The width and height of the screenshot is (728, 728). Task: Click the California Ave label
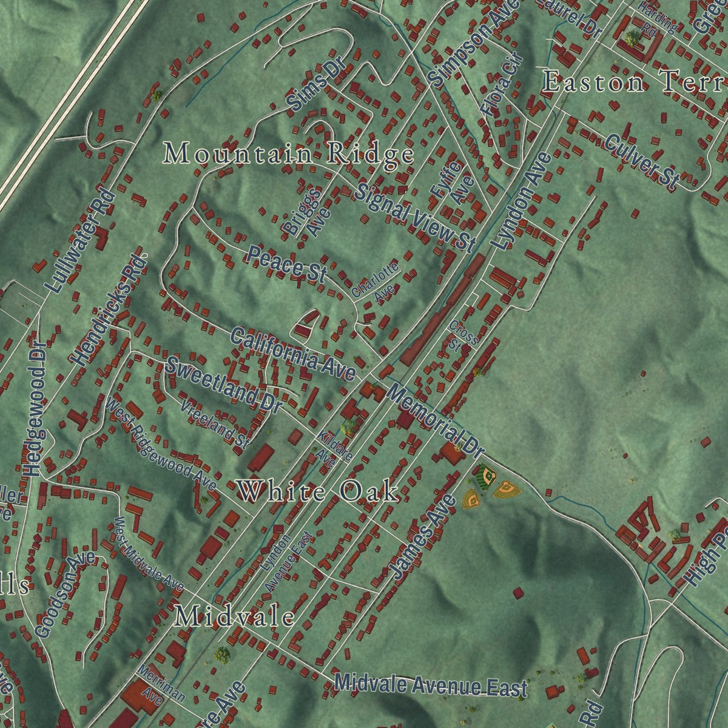point(292,354)
